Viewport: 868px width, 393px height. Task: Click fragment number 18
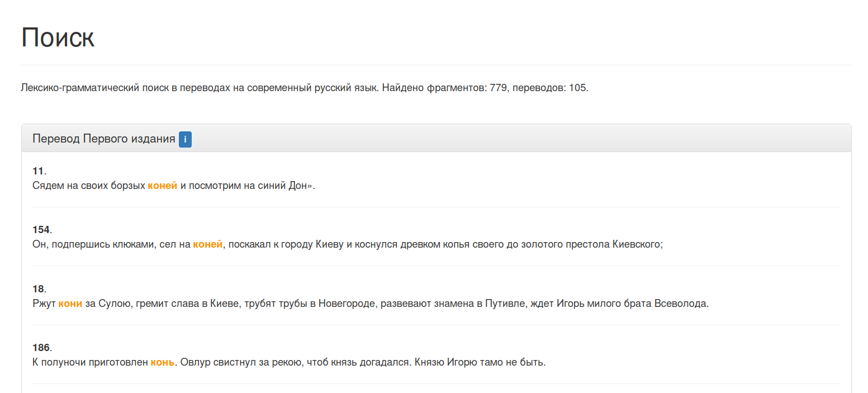[x=38, y=289]
